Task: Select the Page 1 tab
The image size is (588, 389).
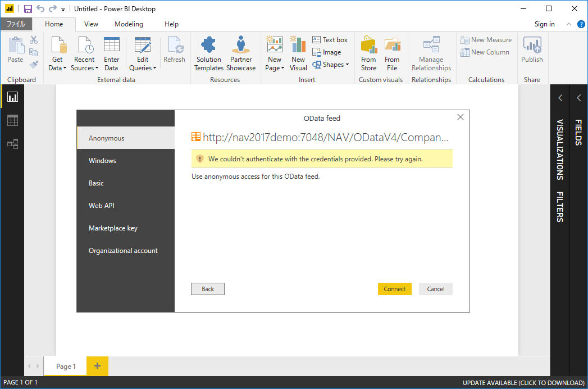Action: (66, 366)
